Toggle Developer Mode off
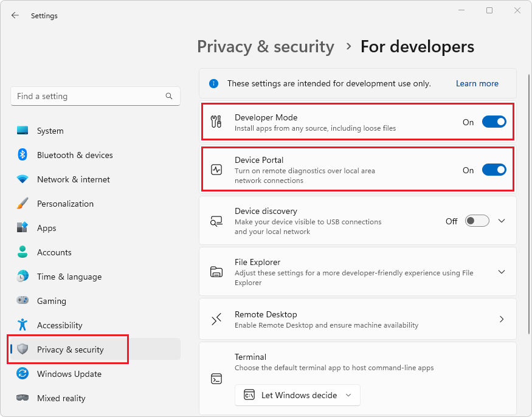This screenshot has height=417, width=532. 494,122
